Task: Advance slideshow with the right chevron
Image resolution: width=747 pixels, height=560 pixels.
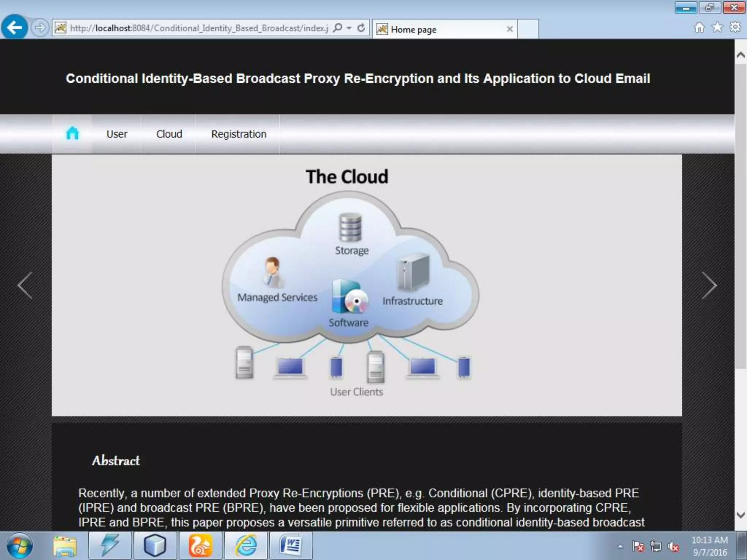Action: tap(709, 285)
